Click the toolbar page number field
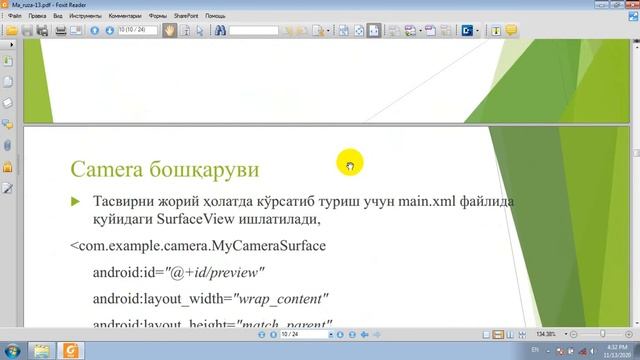This screenshot has width=640, height=360. (x=138, y=30)
